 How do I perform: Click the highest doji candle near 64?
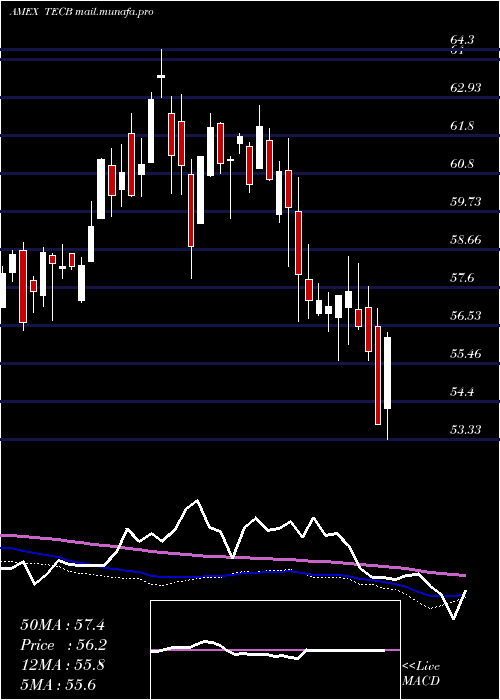161,76
